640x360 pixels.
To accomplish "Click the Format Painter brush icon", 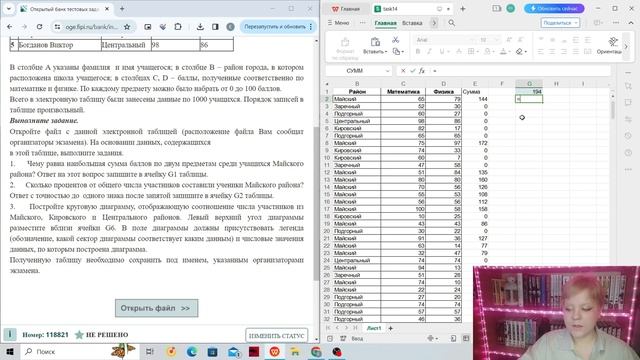I will click(345, 42).
